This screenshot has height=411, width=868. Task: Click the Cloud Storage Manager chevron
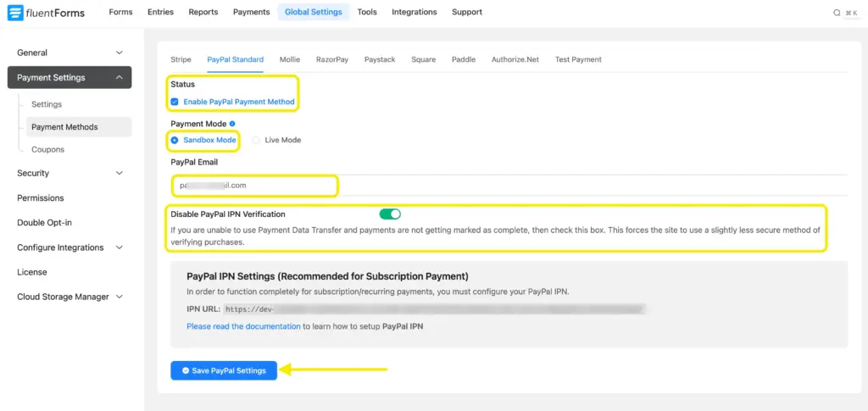click(119, 297)
